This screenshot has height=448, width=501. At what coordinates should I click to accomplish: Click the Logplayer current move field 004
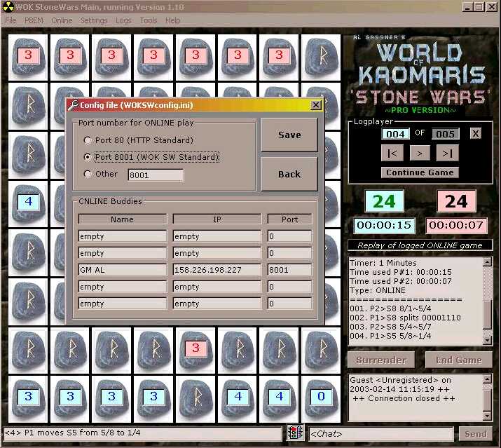pos(395,134)
